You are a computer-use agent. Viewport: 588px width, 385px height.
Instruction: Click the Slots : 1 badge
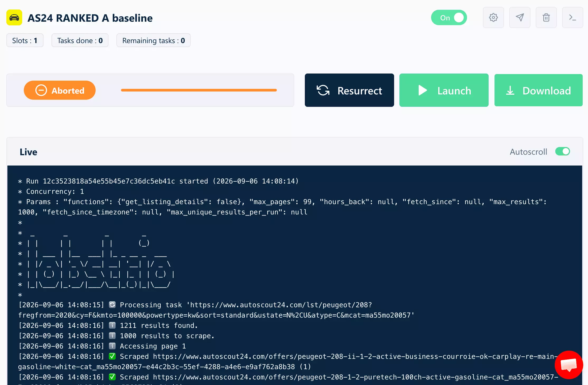(x=25, y=40)
